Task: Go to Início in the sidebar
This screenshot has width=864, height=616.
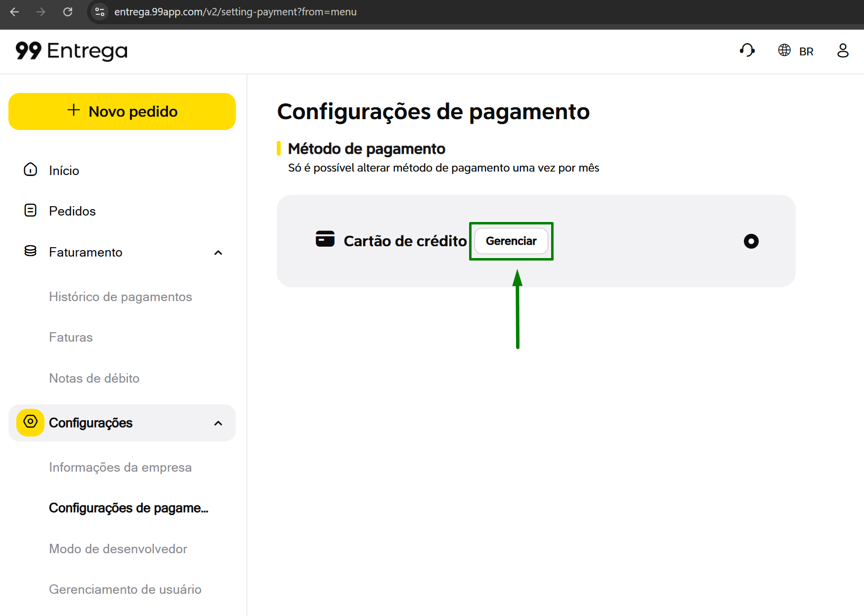Action: click(x=64, y=171)
